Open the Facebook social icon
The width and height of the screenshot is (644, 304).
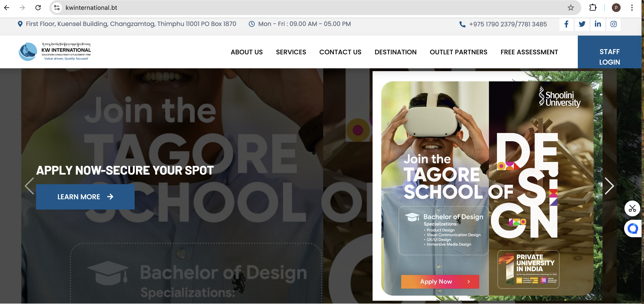(566, 24)
